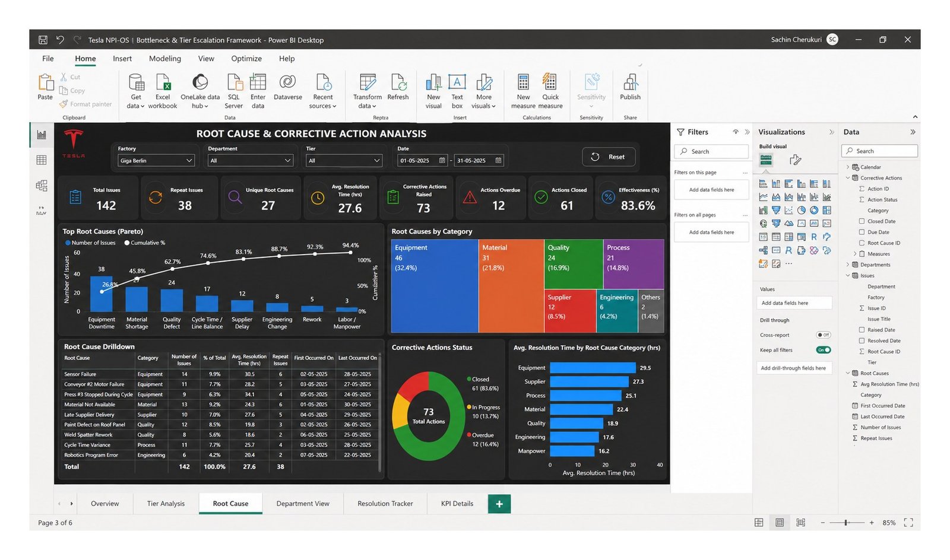Switch to Table view in left sidebar
Screen dimensions: 950x560
point(42,160)
